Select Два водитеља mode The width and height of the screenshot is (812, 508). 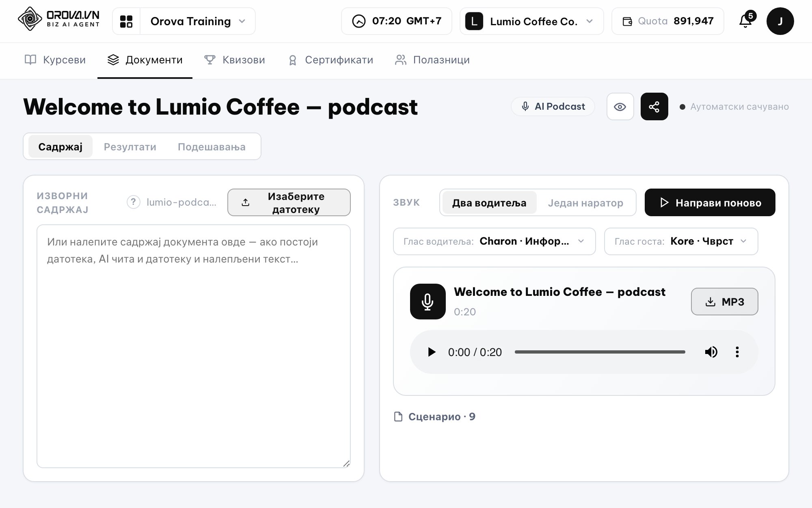click(x=489, y=202)
